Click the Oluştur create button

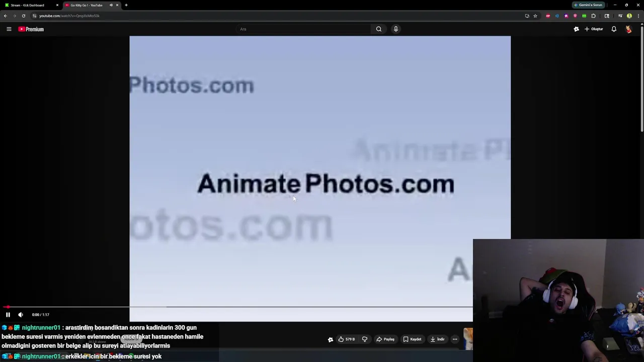(x=594, y=29)
